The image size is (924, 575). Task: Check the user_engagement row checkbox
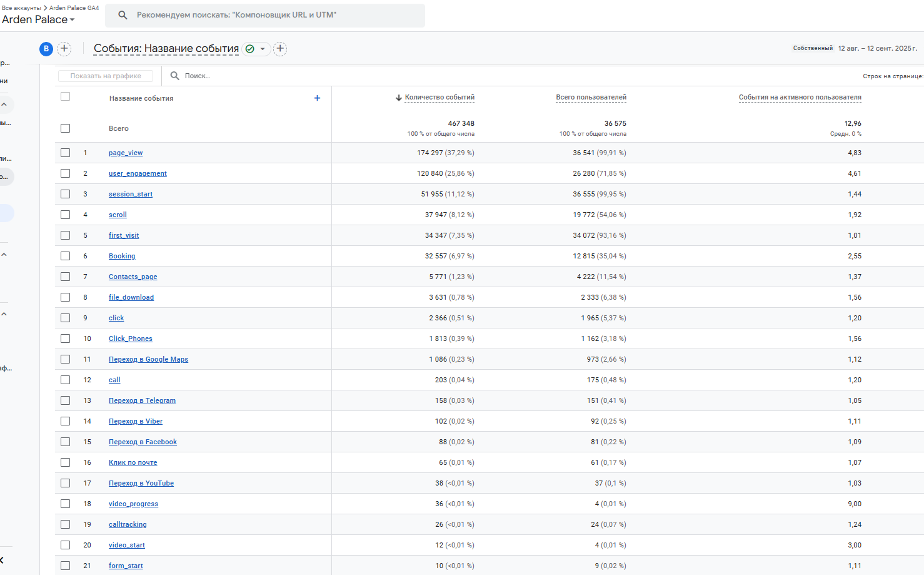point(66,173)
